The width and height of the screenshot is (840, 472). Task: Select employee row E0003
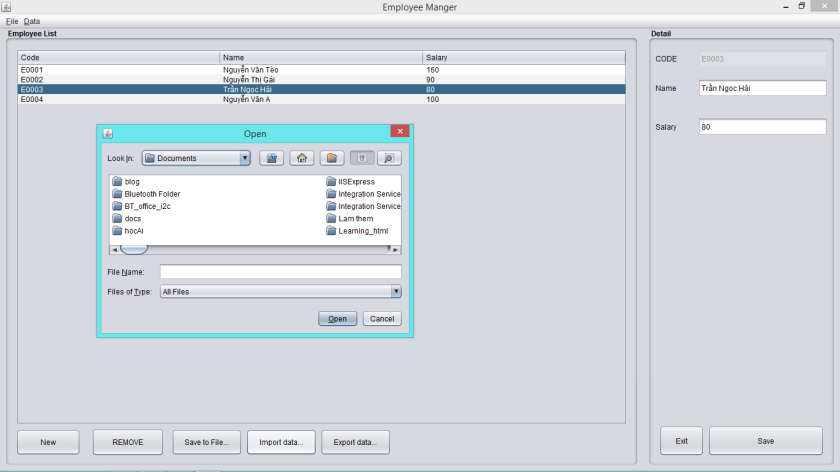[321, 89]
